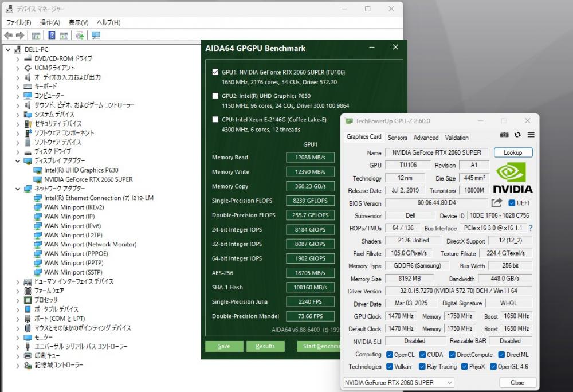This screenshot has width=573, height=392.
Task: Click the show/hide console tree toolbar icon
Action: click(x=36, y=36)
